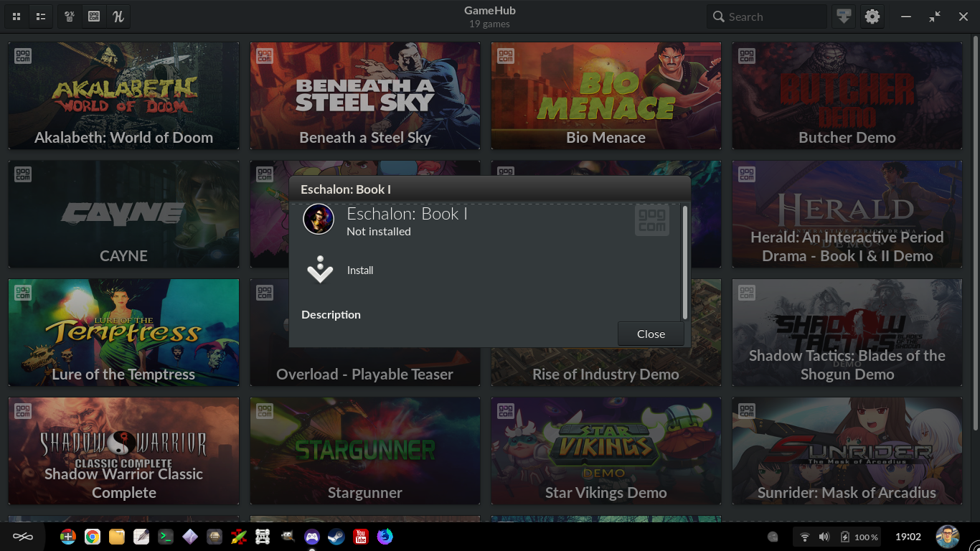Click the Install action in dialog
This screenshot has height=551, width=980.
pyautogui.click(x=360, y=270)
